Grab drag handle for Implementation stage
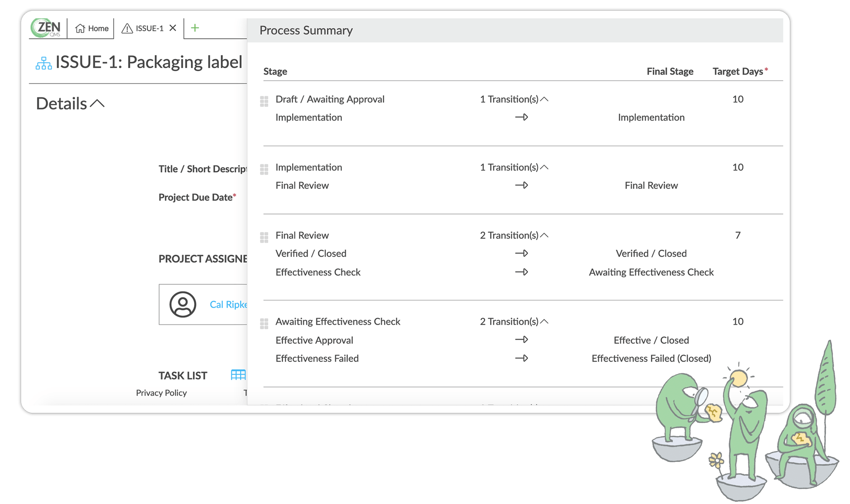The image size is (850, 504). point(264,169)
